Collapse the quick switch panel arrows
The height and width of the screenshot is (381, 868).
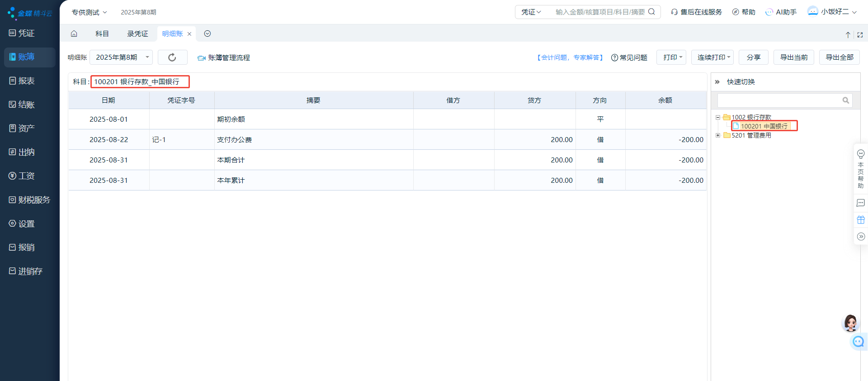click(717, 82)
